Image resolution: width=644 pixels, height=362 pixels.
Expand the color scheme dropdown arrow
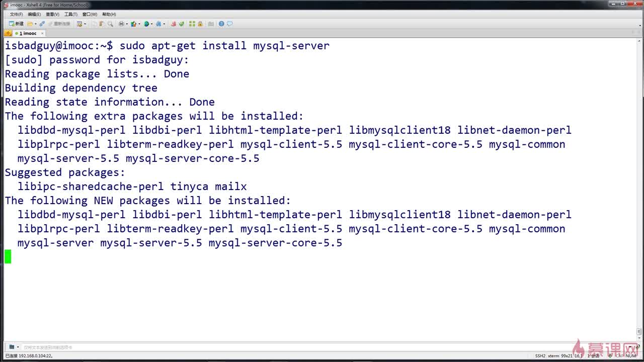tap(139, 24)
